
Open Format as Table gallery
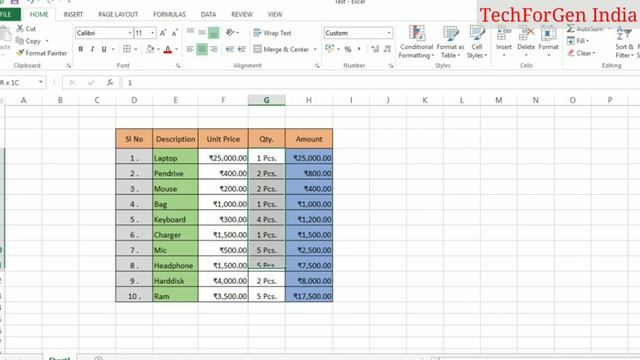tap(451, 42)
